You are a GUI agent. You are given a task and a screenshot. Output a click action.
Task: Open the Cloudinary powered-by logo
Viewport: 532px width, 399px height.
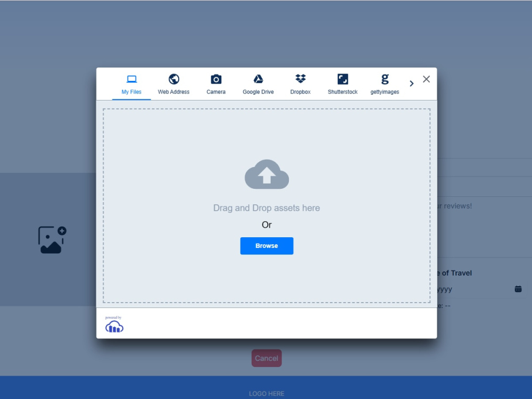click(x=114, y=324)
